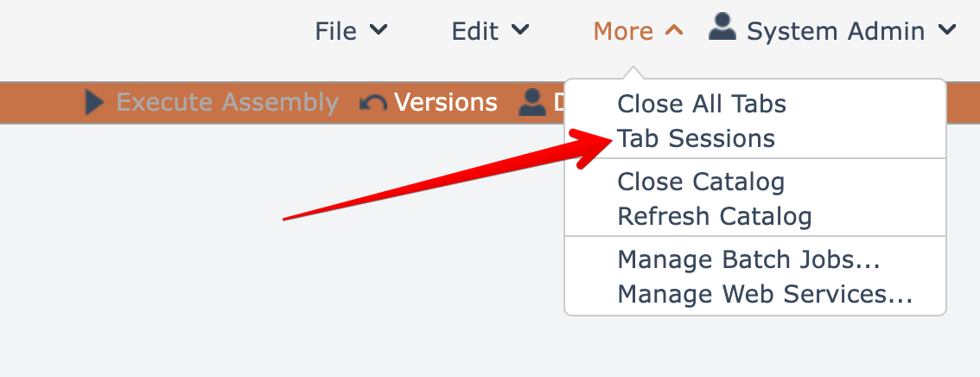This screenshot has width=980, height=377.
Task: Open the Edit menu label
Action: pos(474,31)
